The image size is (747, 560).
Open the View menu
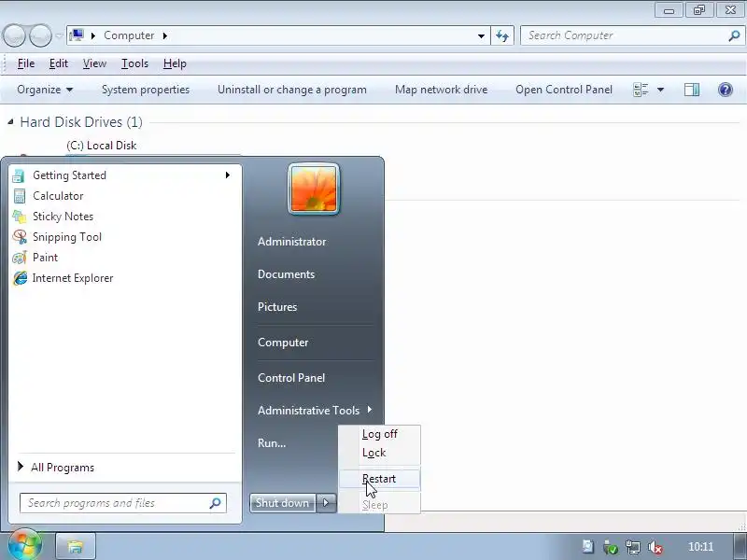coord(94,63)
